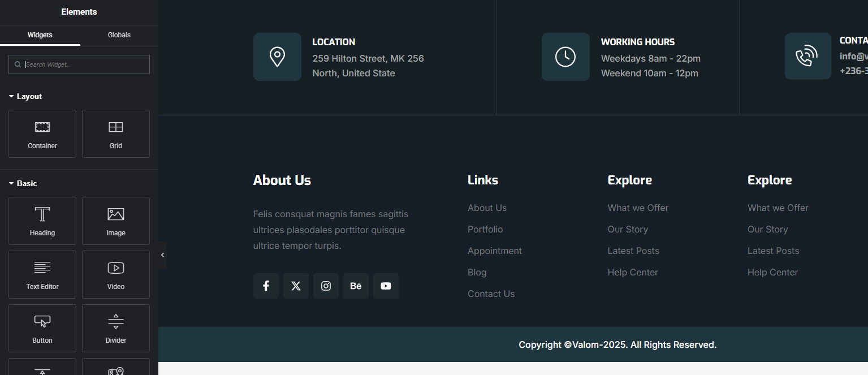
Task: Open the YouTube social icon
Action: [386, 286]
